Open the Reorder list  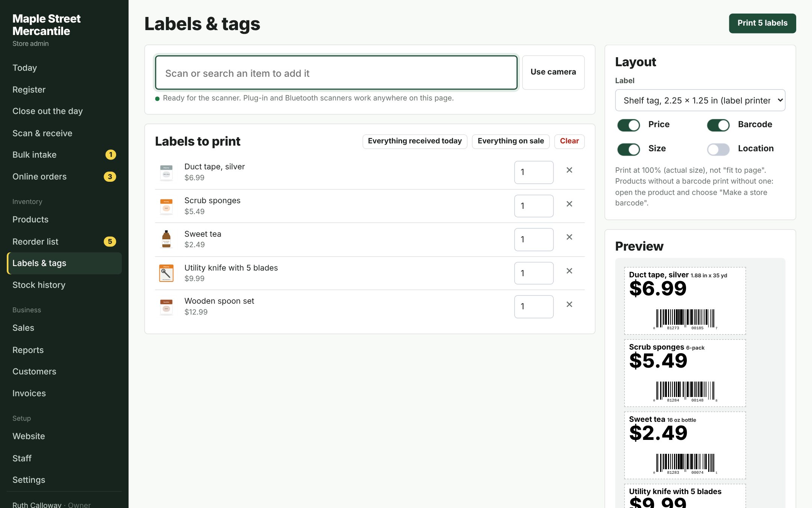click(64, 242)
